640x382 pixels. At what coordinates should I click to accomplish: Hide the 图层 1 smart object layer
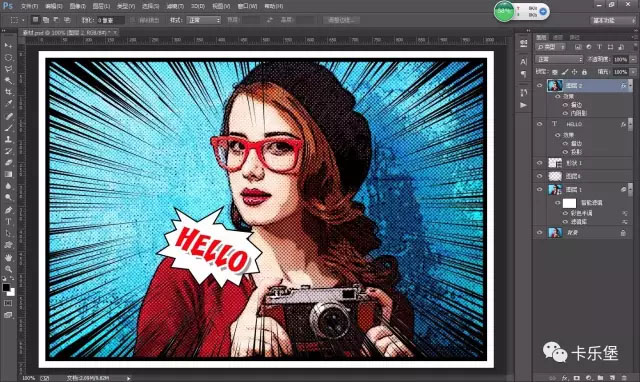tap(539, 189)
